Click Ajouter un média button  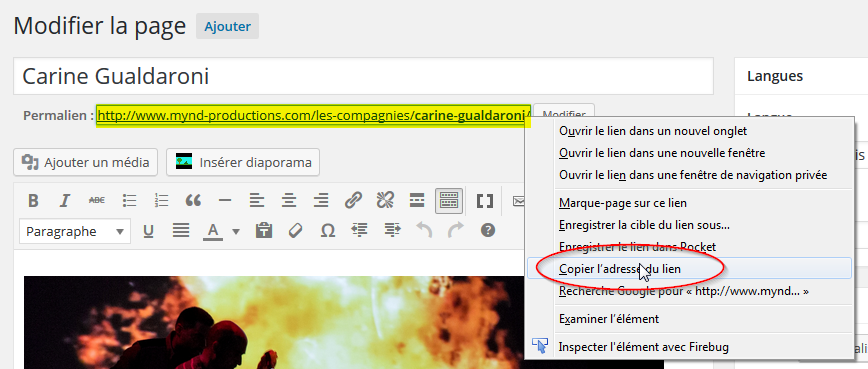85,163
